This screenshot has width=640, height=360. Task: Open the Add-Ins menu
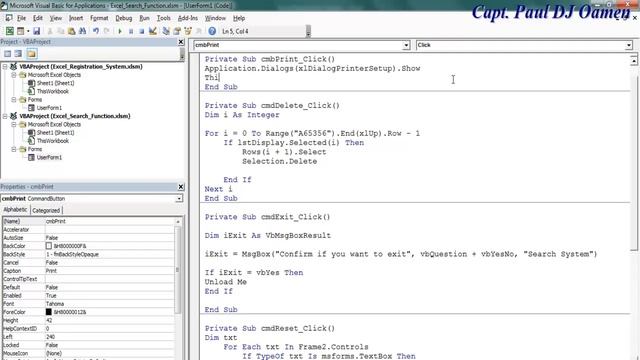point(187,18)
